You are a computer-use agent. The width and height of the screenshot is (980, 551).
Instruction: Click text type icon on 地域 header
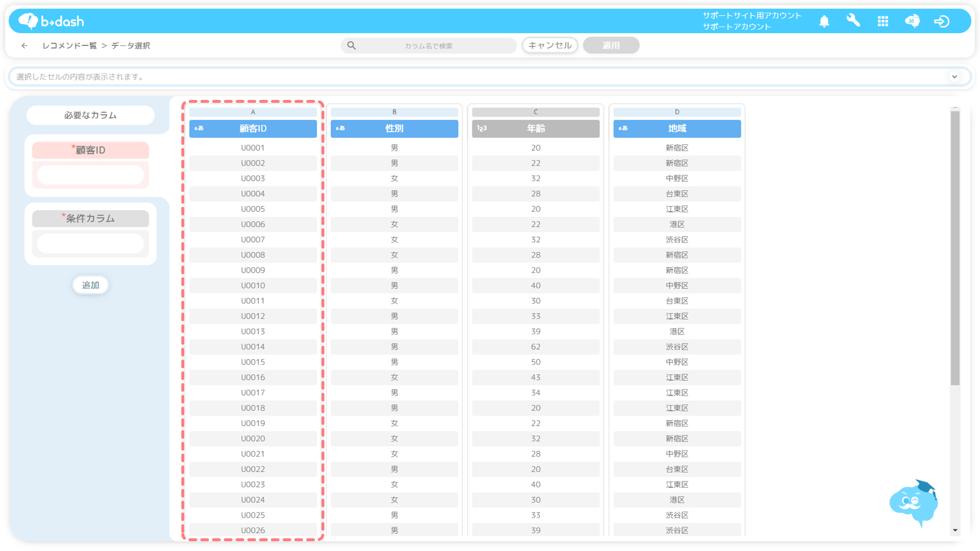click(623, 128)
